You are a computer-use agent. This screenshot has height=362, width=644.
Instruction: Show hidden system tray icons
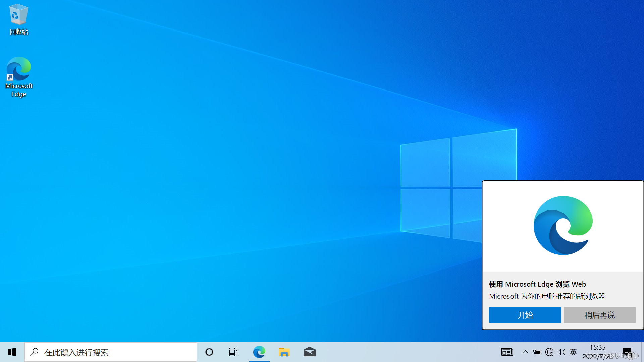[x=525, y=352]
